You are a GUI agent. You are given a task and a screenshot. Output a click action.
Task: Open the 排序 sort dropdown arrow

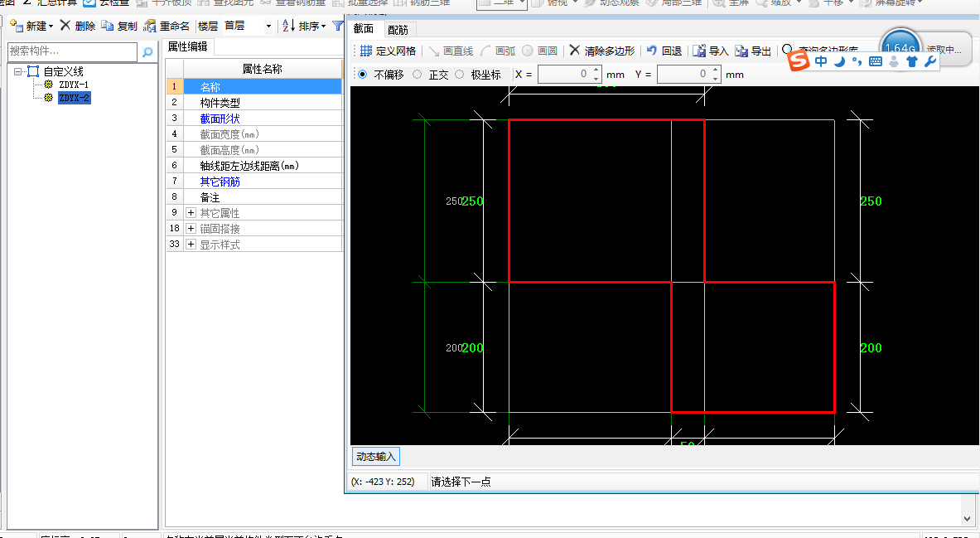[x=324, y=27]
